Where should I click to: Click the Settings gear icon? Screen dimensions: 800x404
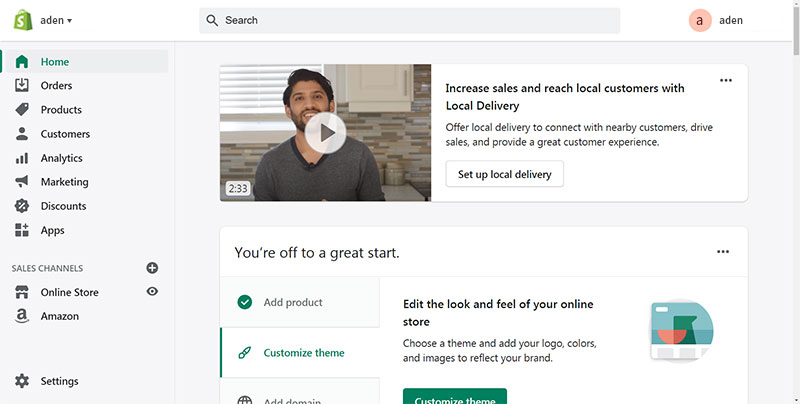click(22, 381)
